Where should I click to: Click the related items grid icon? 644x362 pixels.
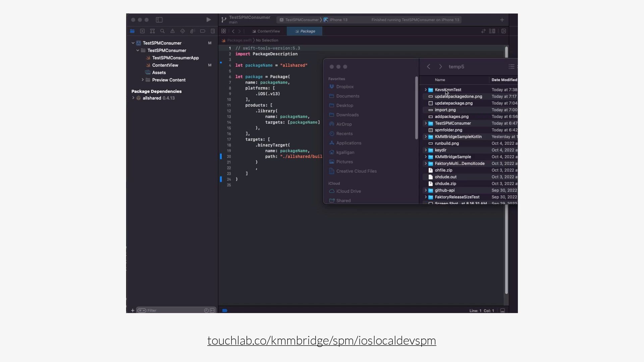coord(223,31)
